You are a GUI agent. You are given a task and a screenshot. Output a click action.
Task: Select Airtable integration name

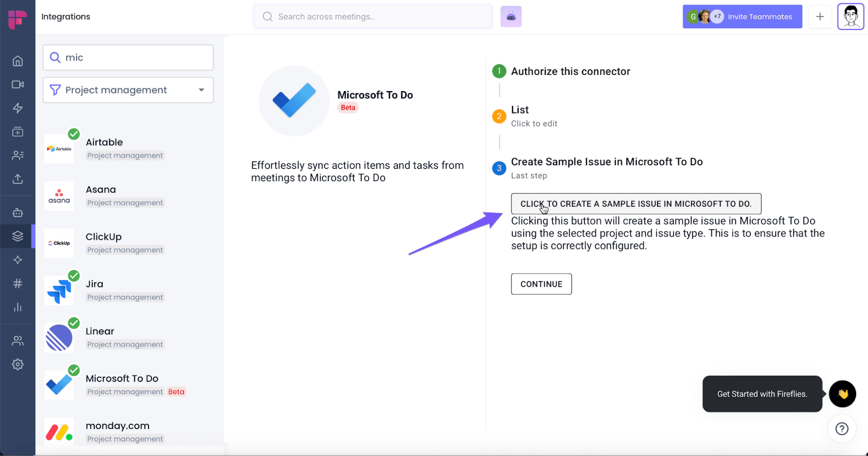pyautogui.click(x=104, y=142)
